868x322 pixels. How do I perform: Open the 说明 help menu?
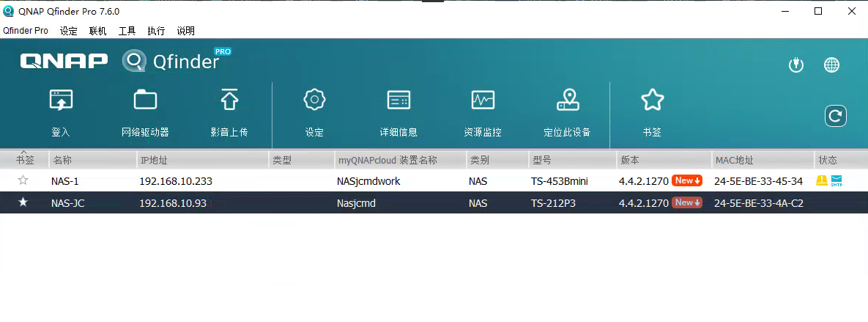click(186, 31)
